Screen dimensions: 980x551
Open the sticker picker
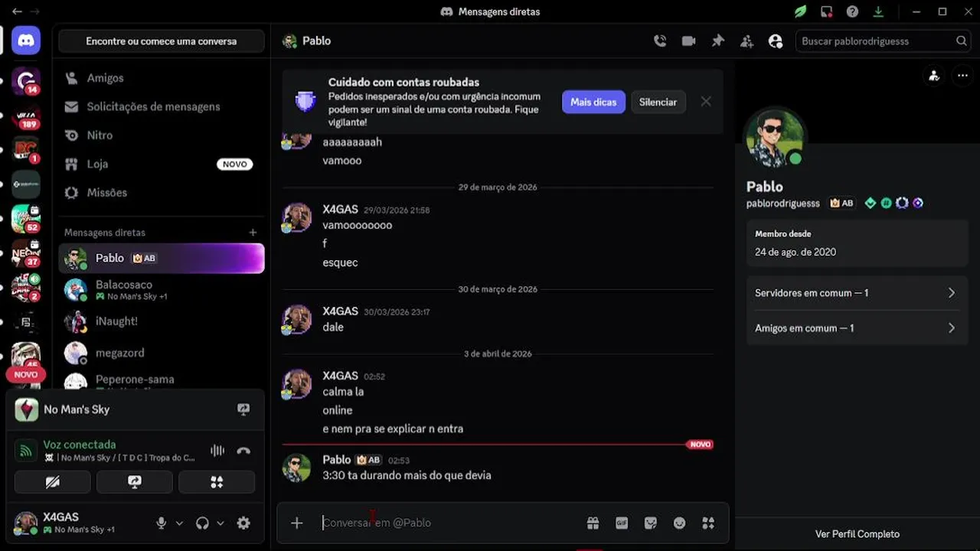click(x=651, y=523)
